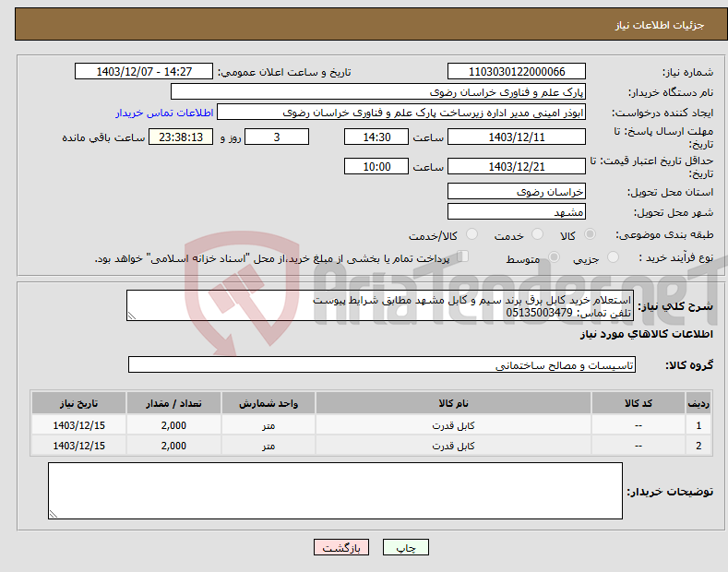Click the ردیف column header
The width and height of the screenshot is (728, 572).
(698, 403)
